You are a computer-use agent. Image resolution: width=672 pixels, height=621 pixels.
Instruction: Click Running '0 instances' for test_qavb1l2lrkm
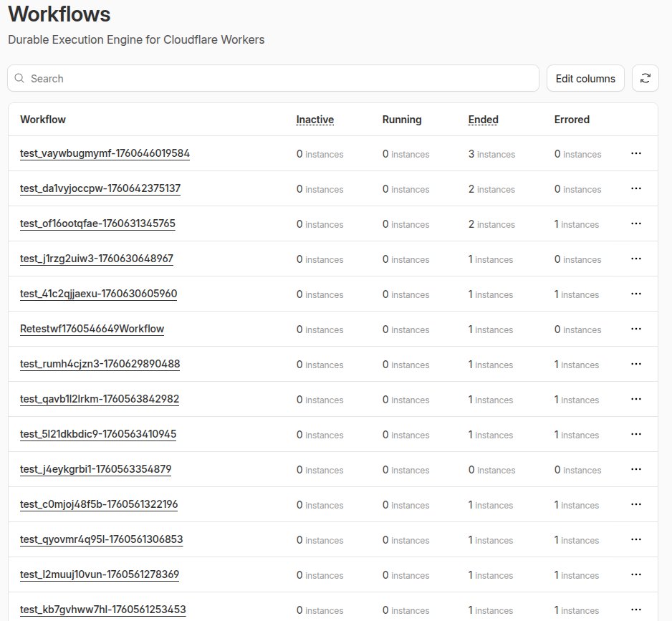[406, 400]
